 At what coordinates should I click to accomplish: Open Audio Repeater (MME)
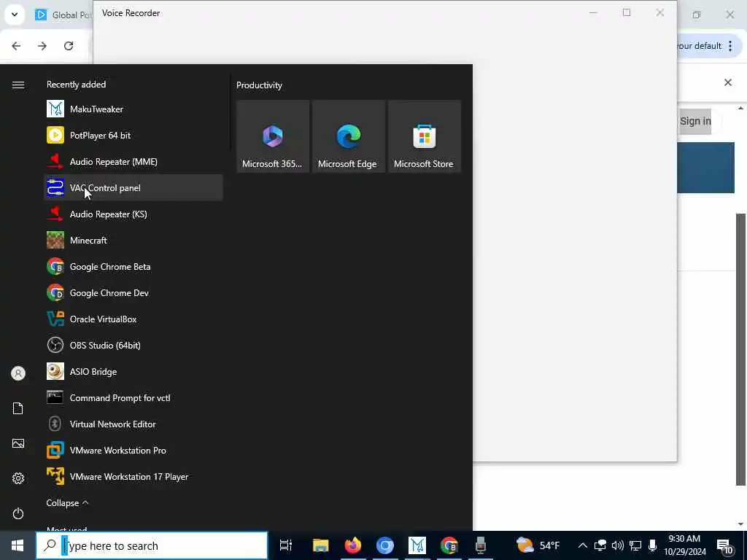(133, 161)
